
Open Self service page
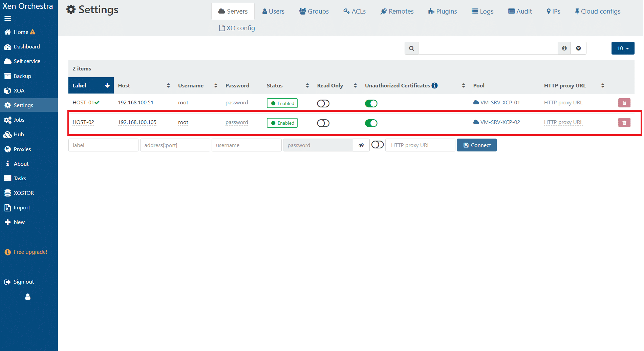click(x=22, y=61)
